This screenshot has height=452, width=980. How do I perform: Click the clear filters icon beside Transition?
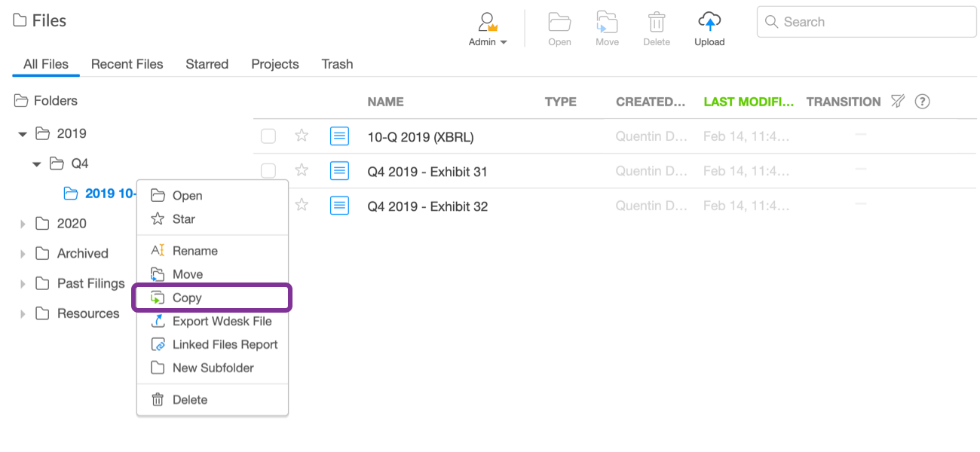click(x=897, y=102)
